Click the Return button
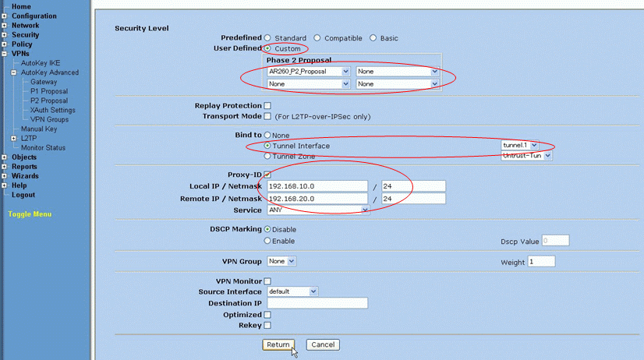 (278, 344)
